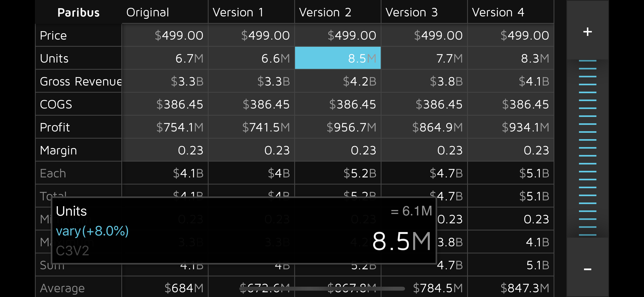Screen dimensions: 644x297
Task: Click the Profit row header
Action: coord(79,127)
